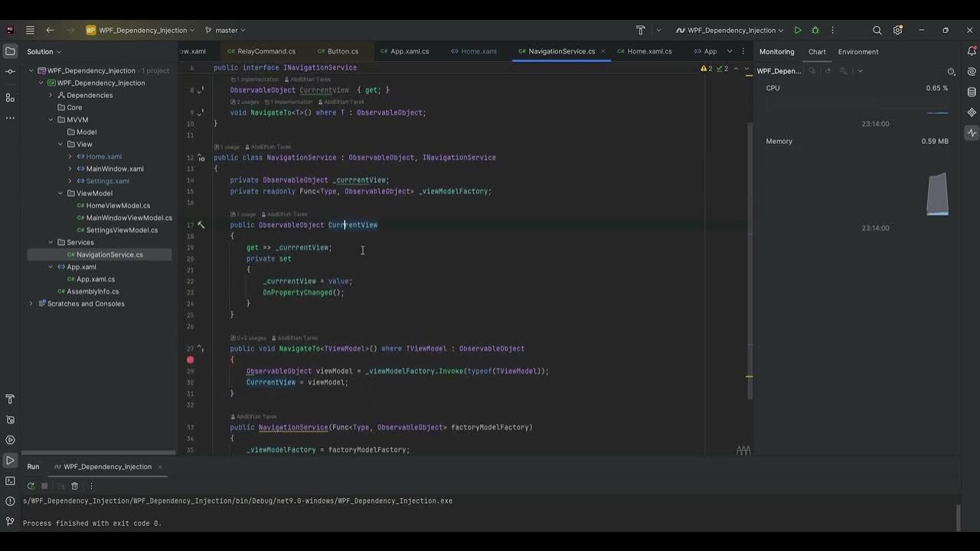Expand the Dependencies node
Image resolution: width=980 pixels, height=551 pixels.
pos(51,95)
